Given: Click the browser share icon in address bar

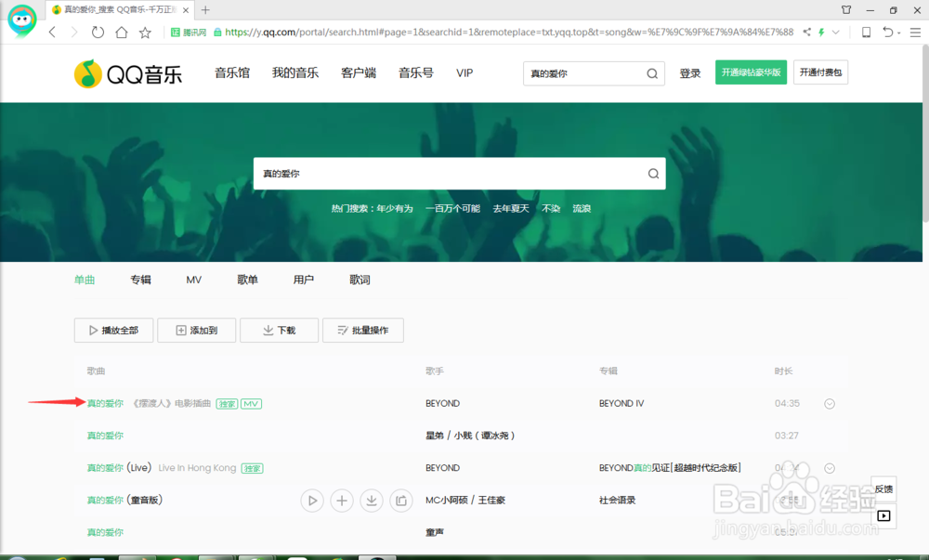Looking at the screenshot, I should (x=806, y=32).
